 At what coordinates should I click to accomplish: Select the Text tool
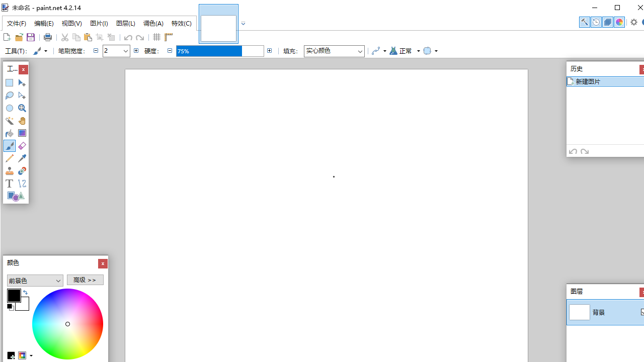9,184
